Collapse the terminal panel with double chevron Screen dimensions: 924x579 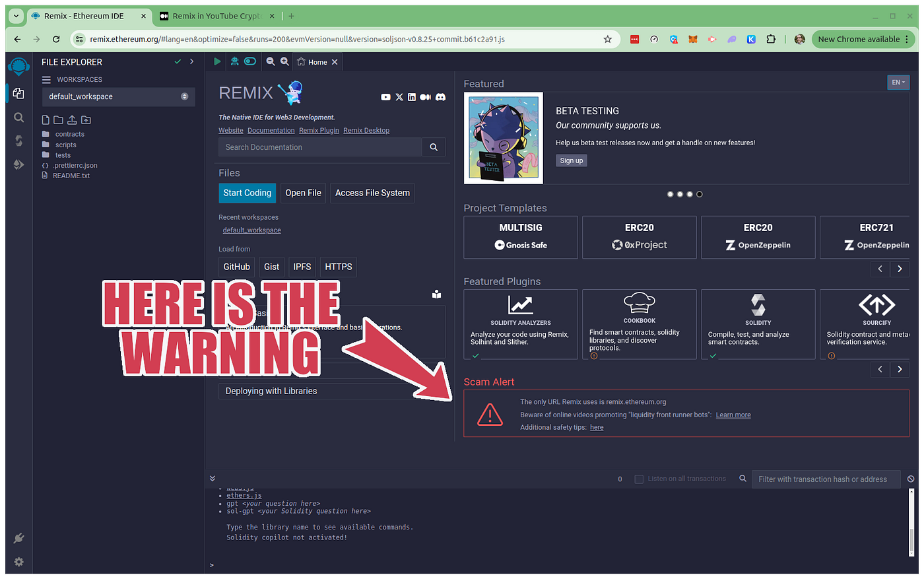tap(212, 479)
